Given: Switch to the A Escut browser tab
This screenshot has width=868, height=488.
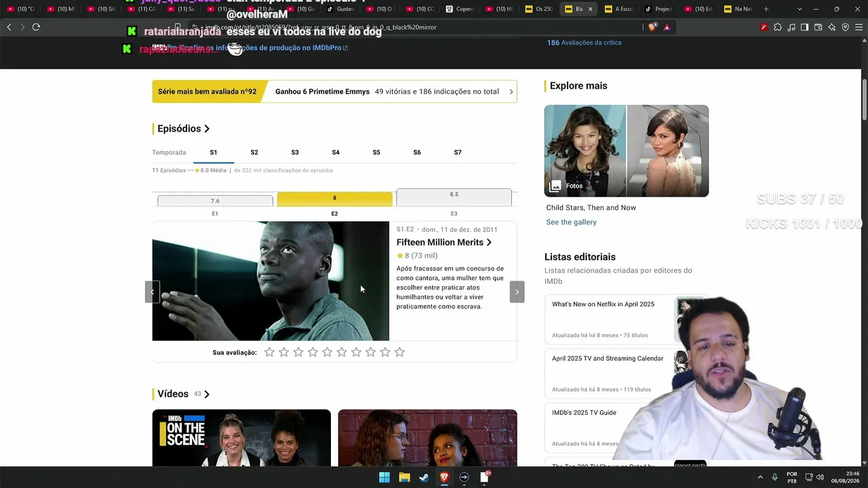Looking at the screenshot, I should [x=618, y=9].
